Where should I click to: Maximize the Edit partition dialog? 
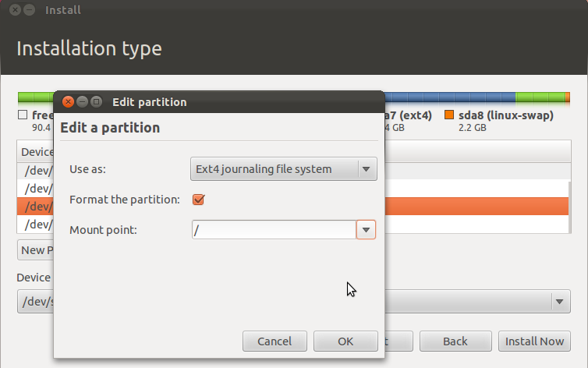click(x=97, y=101)
